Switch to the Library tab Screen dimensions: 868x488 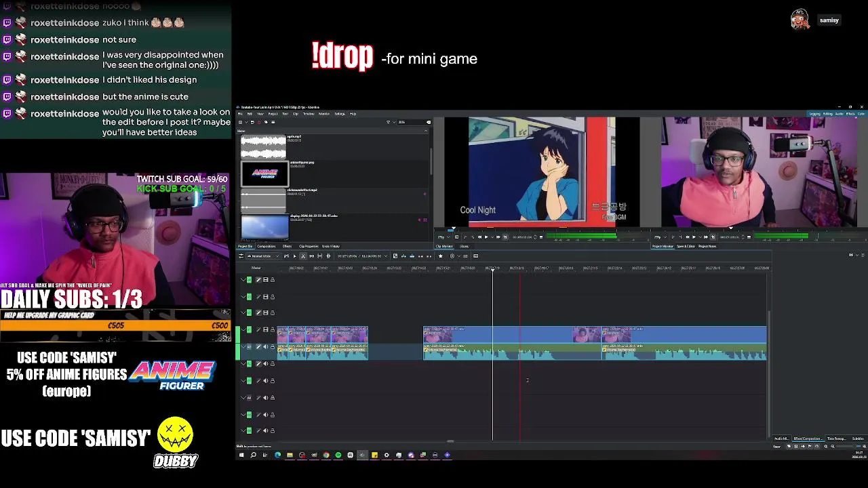tap(464, 246)
